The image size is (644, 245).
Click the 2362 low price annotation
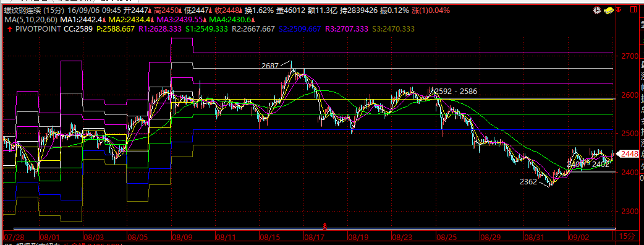tap(528, 182)
